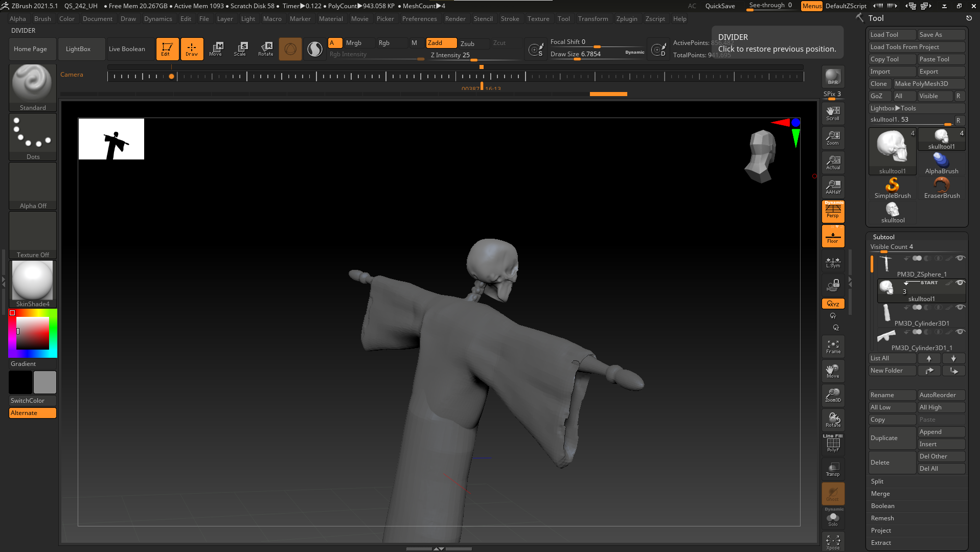
Task: Enable the PolyF line fill icon
Action: (833, 443)
